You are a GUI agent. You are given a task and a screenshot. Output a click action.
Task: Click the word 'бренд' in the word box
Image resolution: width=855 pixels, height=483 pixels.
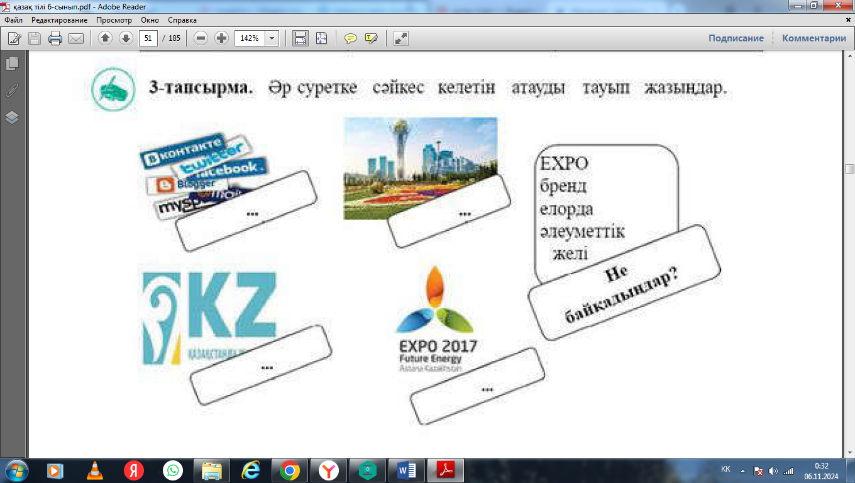563,186
